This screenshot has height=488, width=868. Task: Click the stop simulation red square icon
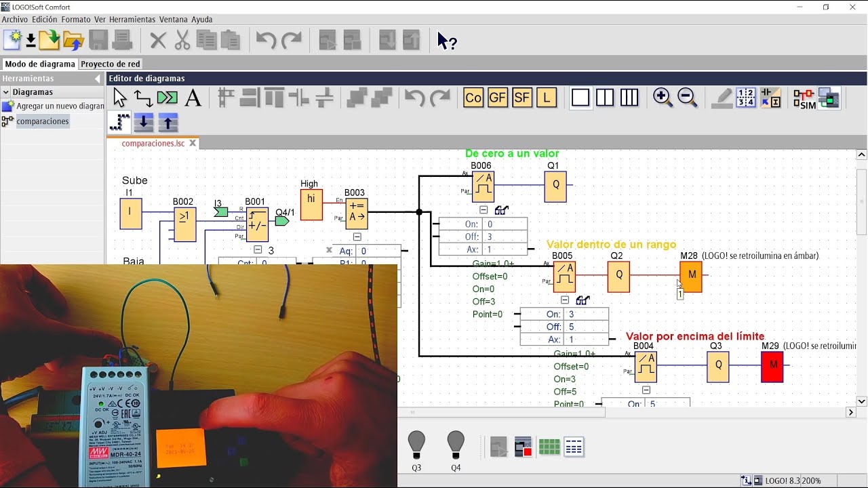[x=523, y=447]
